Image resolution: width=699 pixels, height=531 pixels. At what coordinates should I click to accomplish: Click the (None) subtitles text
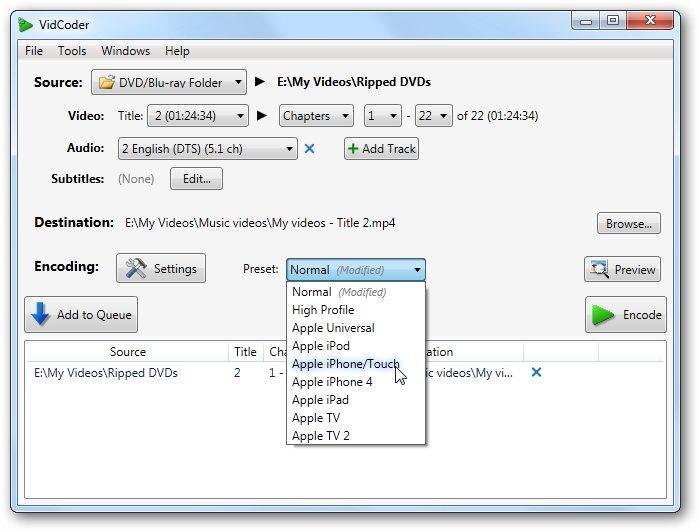click(136, 179)
